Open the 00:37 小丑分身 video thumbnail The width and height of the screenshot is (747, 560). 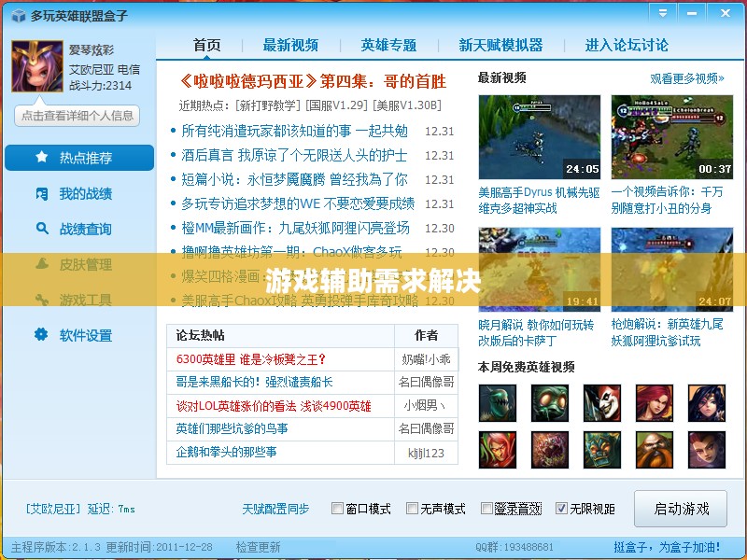672,137
